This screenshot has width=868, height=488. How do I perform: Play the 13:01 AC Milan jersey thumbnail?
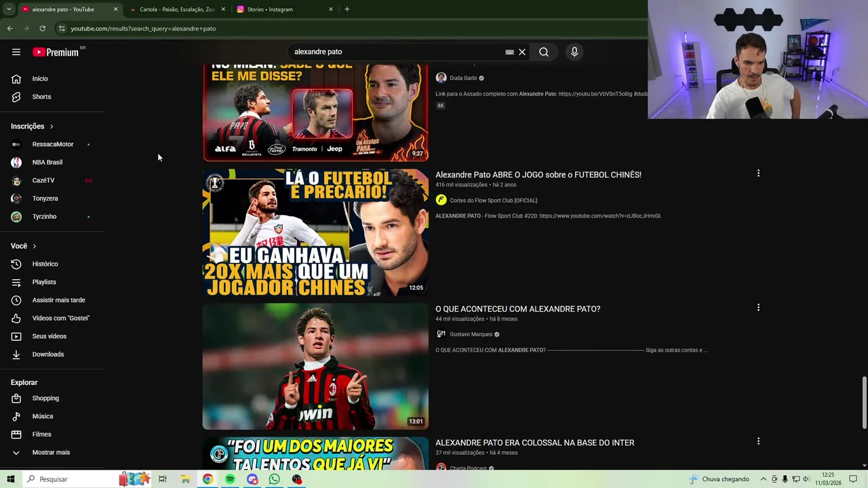[x=315, y=366]
